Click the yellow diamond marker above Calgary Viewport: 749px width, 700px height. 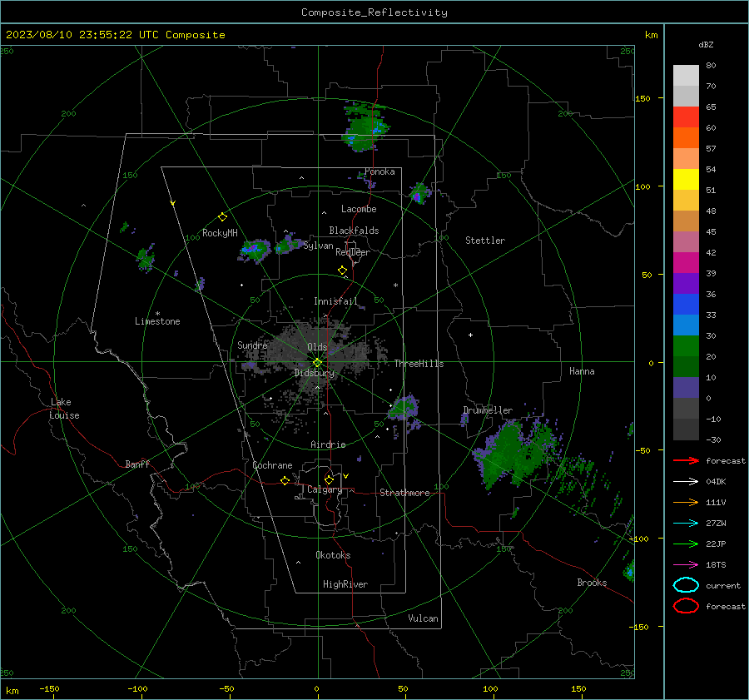pyautogui.click(x=329, y=479)
